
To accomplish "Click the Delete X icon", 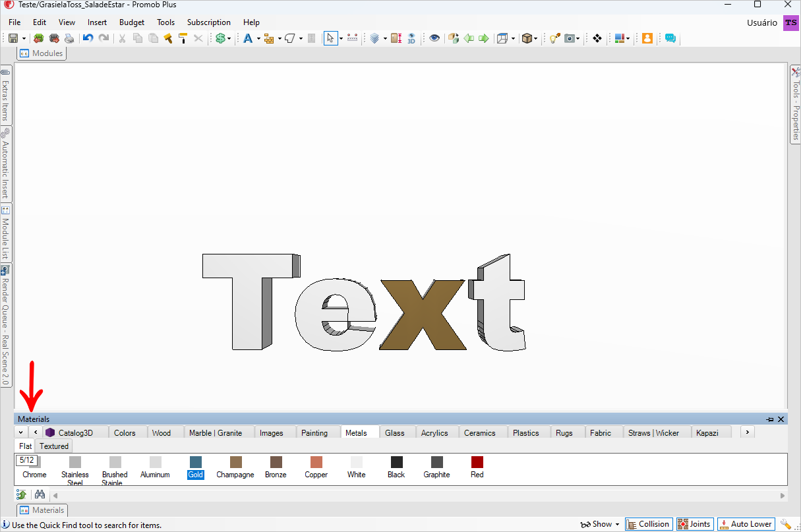I will tap(198, 38).
